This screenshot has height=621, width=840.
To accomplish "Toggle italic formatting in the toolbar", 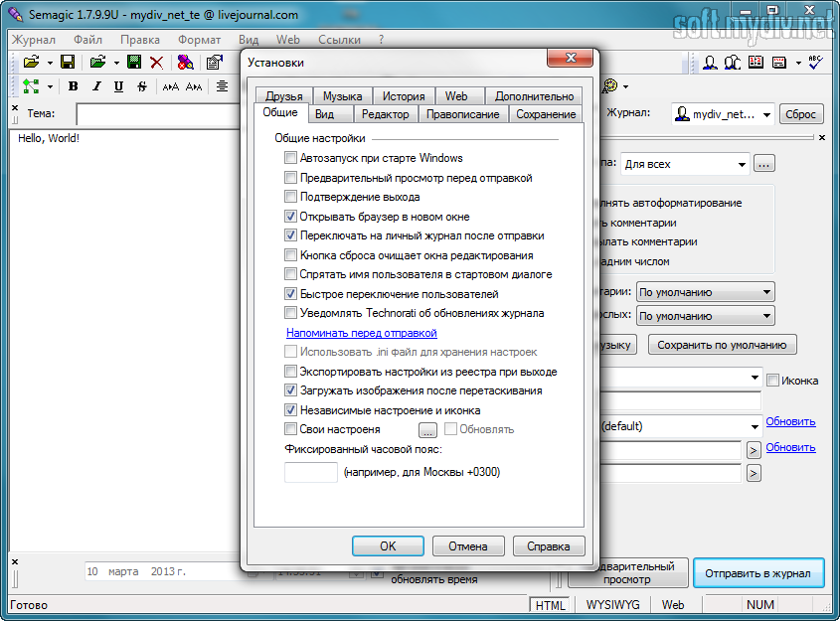I will (96, 86).
